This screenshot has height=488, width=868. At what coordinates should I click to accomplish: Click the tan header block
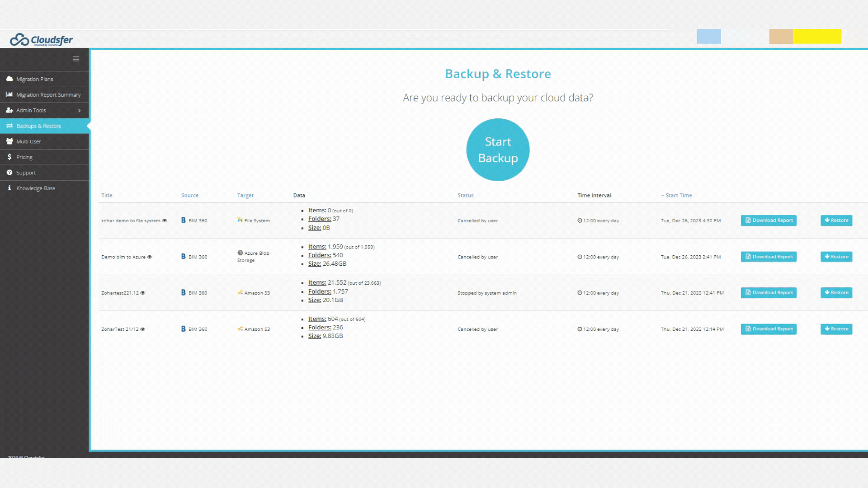click(x=781, y=36)
